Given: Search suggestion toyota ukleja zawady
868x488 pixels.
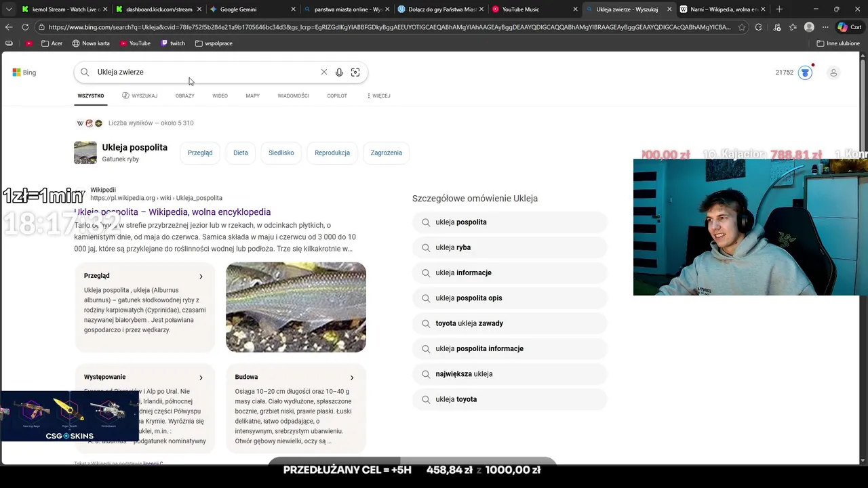Looking at the screenshot, I should [510, 323].
